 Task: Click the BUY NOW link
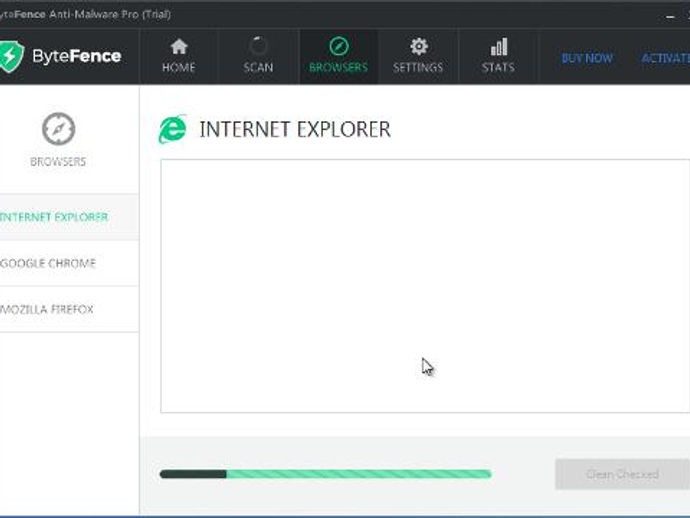point(587,58)
